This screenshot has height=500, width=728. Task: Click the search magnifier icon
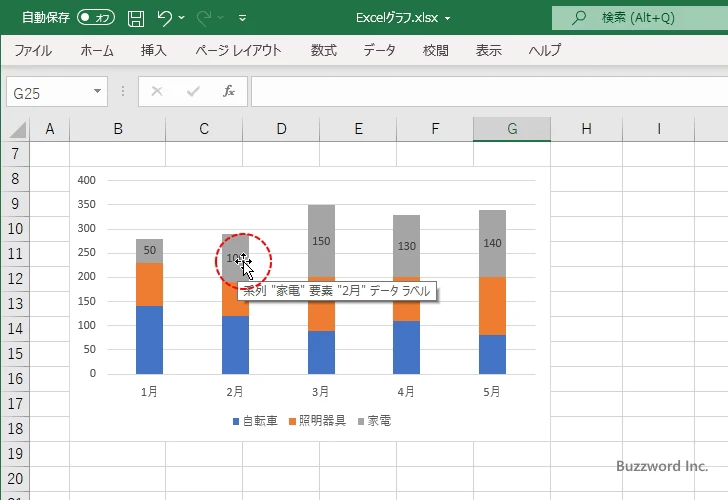(578, 18)
